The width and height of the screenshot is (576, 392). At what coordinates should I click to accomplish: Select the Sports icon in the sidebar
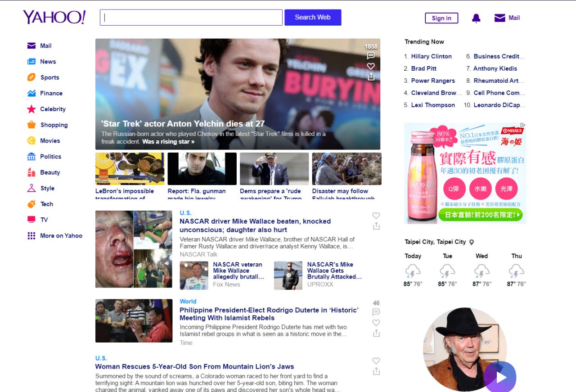point(31,77)
